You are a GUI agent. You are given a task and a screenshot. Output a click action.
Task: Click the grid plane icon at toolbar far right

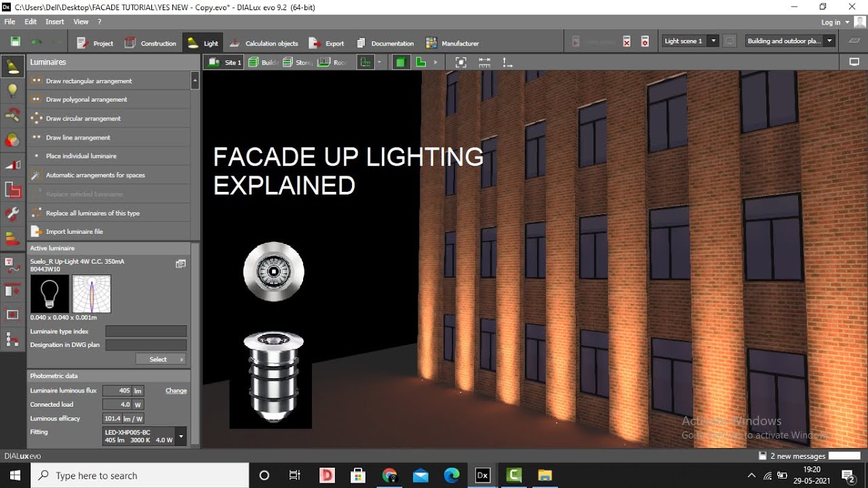pos(854,41)
